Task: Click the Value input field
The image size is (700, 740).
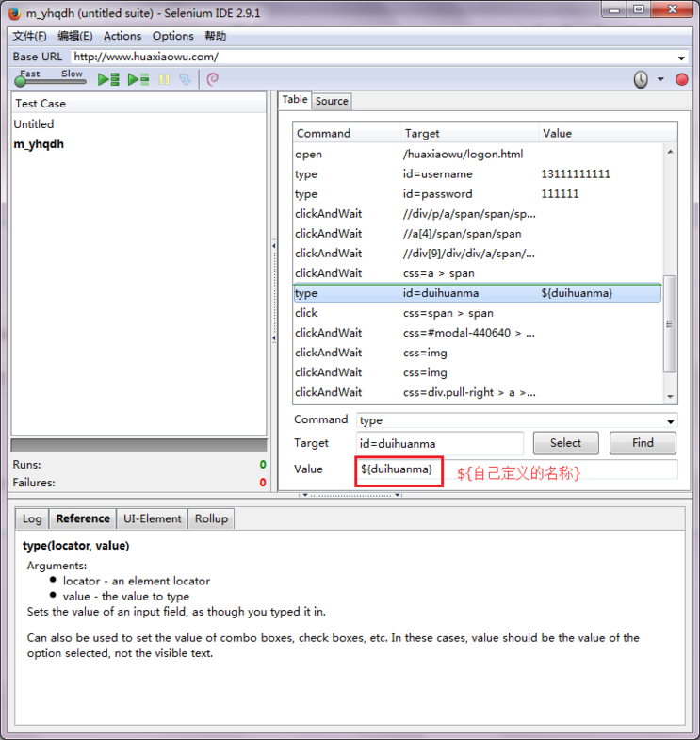Action: (516, 469)
